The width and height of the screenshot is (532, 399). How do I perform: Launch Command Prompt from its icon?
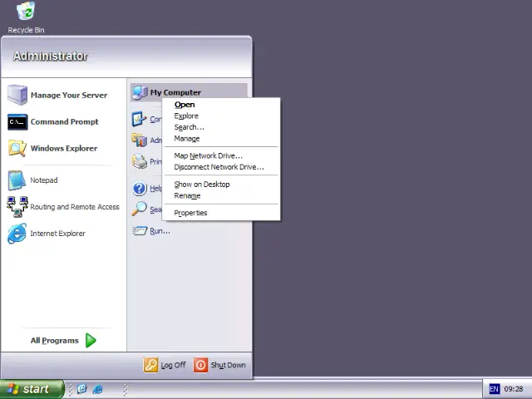(17, 122)
